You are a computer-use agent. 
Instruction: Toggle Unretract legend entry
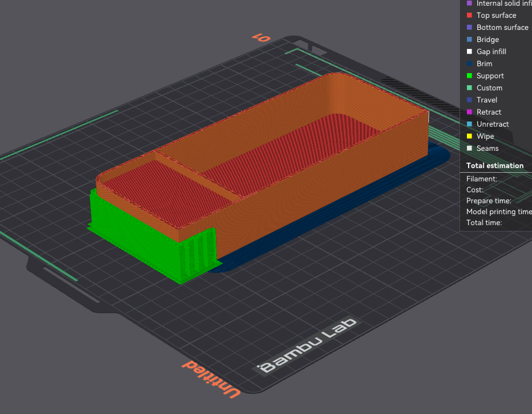click(x=493, y=124)
